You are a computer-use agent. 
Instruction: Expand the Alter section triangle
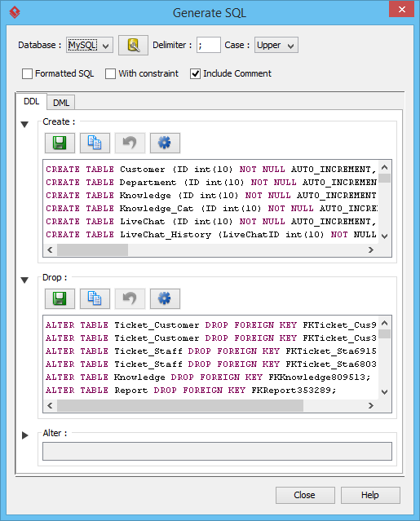click(x=25, y=435)
